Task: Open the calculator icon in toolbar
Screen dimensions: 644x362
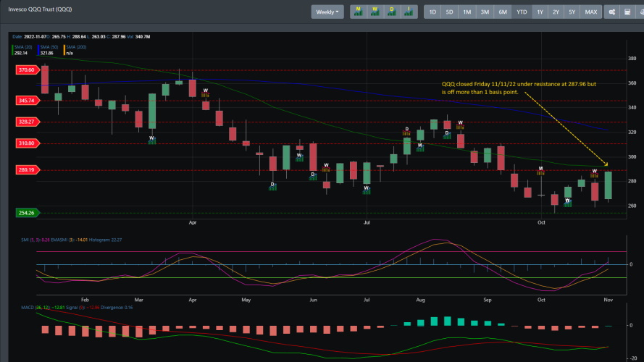Action: click(627, 12)
